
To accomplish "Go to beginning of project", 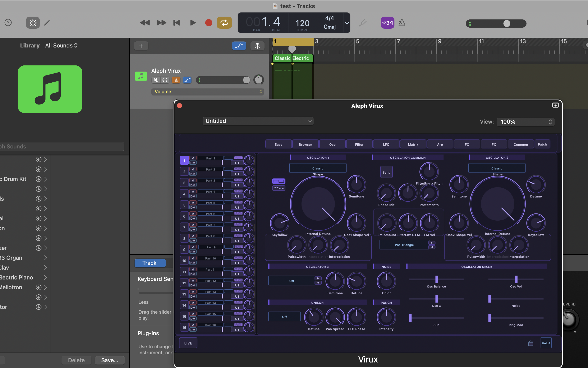I will [177, 23].
